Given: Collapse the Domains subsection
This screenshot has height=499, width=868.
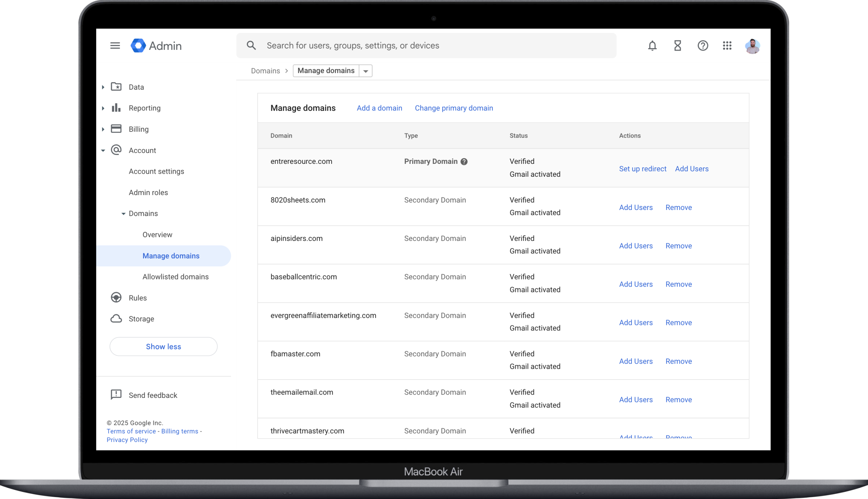Looking at the screenshot, I should 123,213.
